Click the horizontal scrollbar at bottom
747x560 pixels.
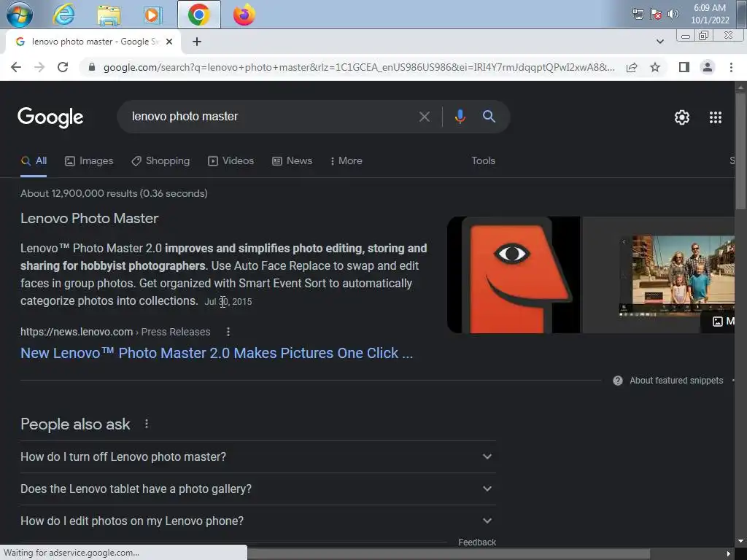449,554
